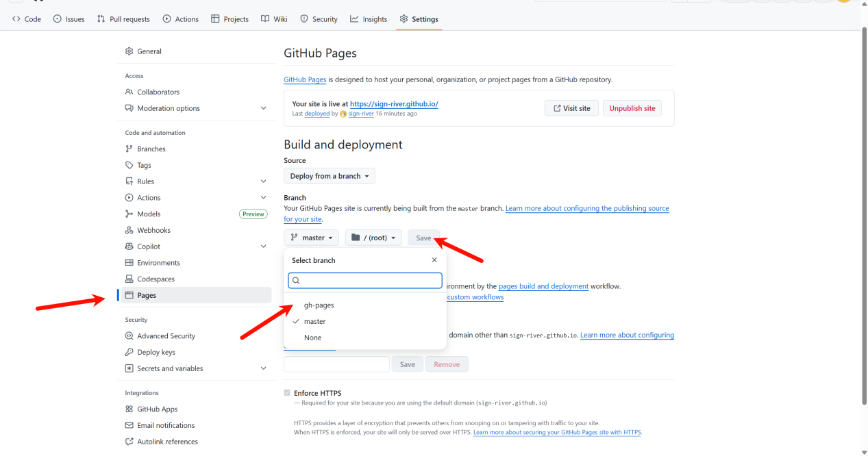Click the sign-river user link
The height and width of the screenshot is (456, 868).
pos(361,114)
